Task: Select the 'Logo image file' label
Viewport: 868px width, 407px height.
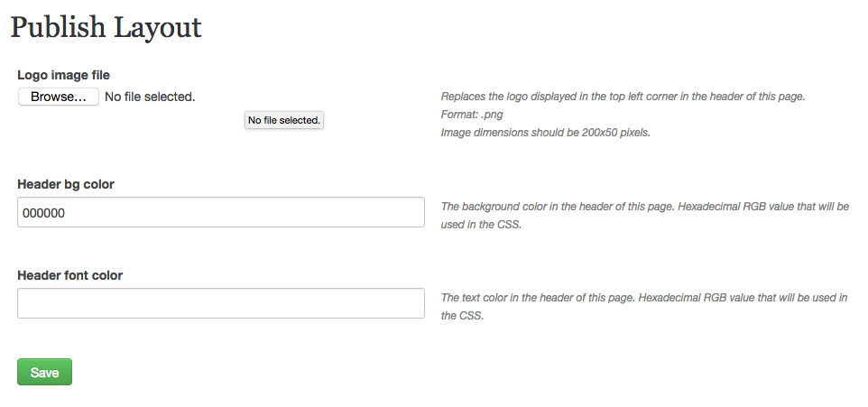Action: tap(64, 75)
